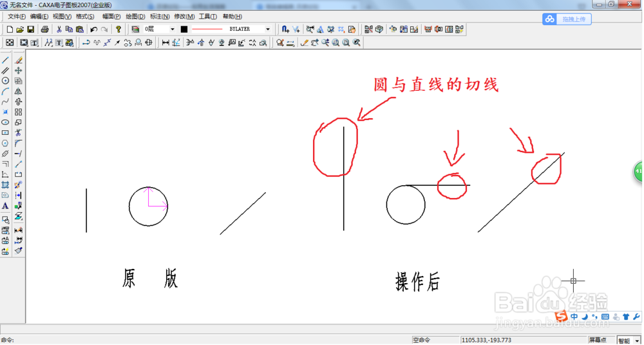This screenshot has height=345, width=644.
Task: Click the Print icon
Action: tap(45, 29)
